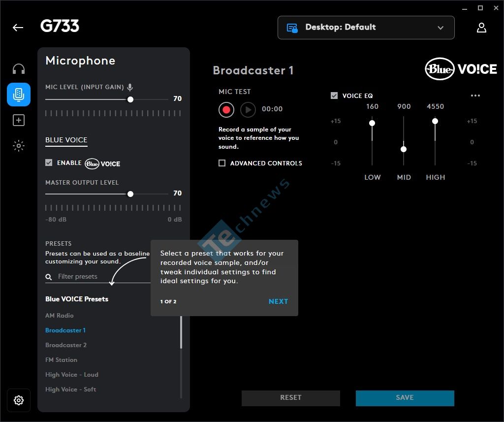Click the Blue VO!CE logo at top right
The image size is (504, 422).
click(461, 69)
